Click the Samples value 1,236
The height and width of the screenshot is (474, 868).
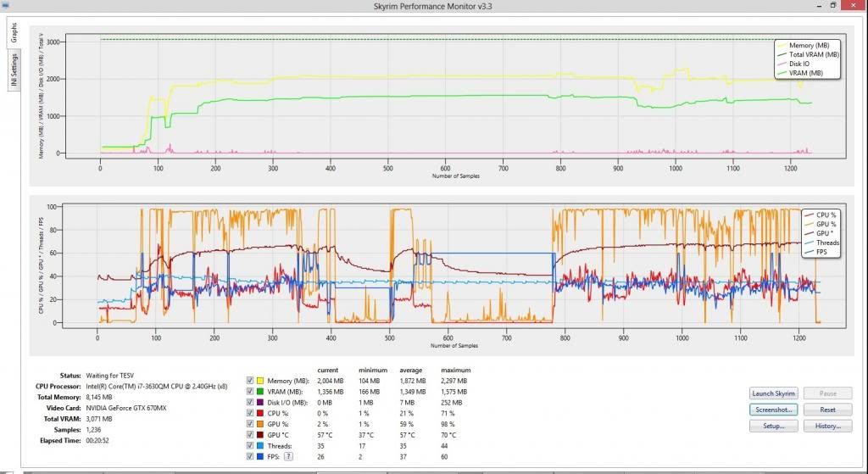pyautogui.click(x=93, y=430)
